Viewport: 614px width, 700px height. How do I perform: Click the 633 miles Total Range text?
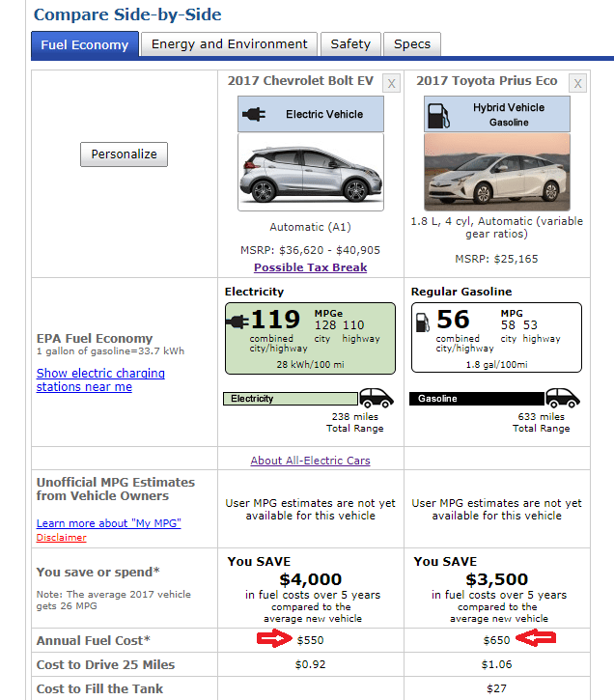pyautogui.click(x=541, y=422)
